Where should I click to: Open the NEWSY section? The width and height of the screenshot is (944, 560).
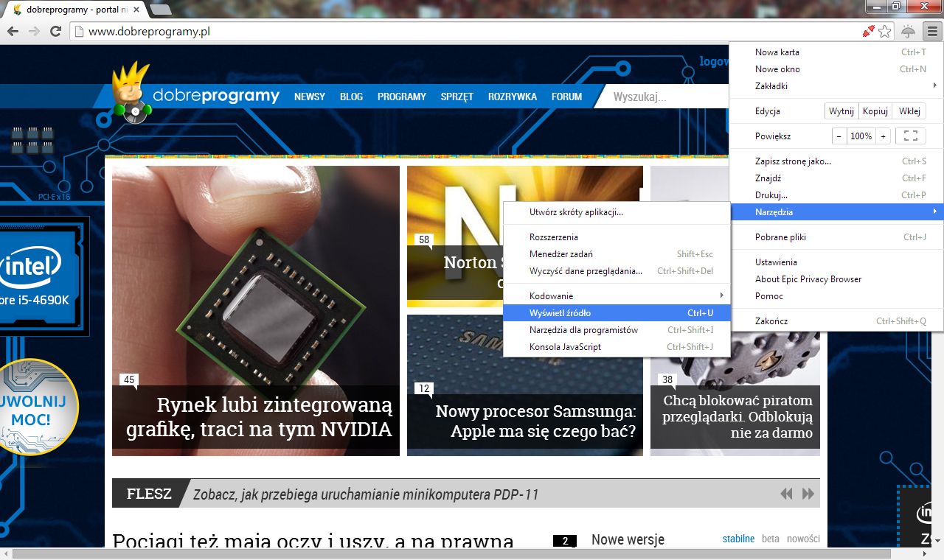[x=310, y=97]
